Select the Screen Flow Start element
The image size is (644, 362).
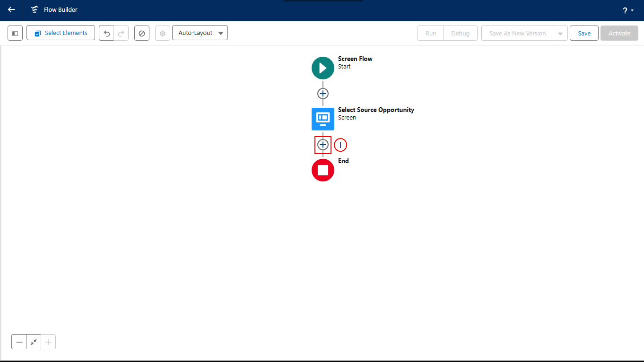(x=323, y=68)
